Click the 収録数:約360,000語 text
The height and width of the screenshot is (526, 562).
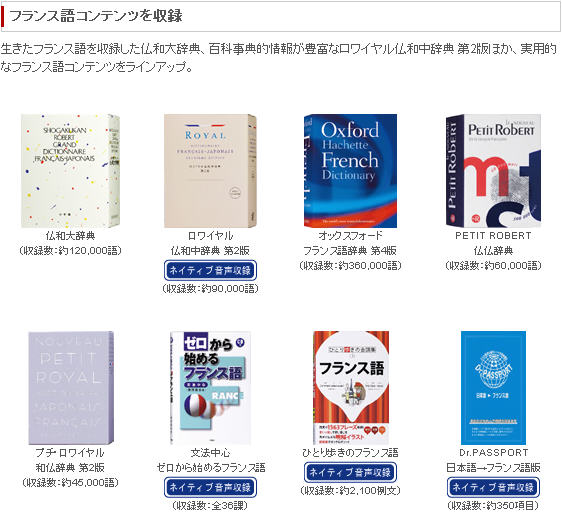[x=350, y=266]
